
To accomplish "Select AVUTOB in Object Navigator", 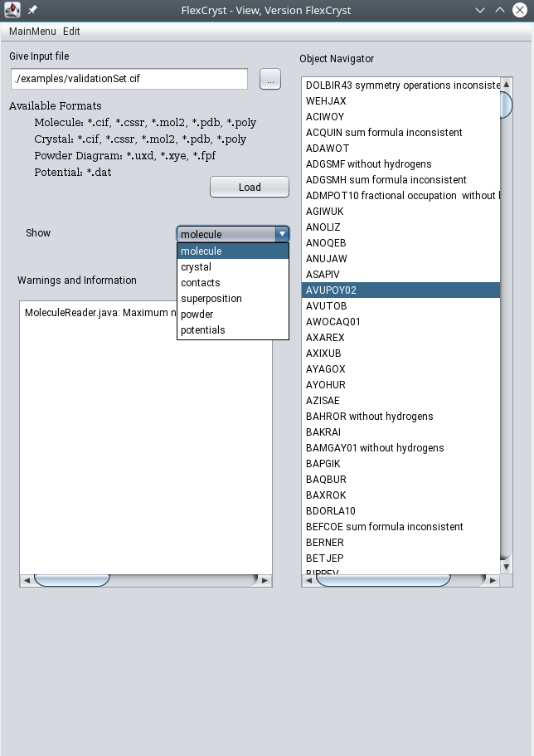I will (401, 306).
